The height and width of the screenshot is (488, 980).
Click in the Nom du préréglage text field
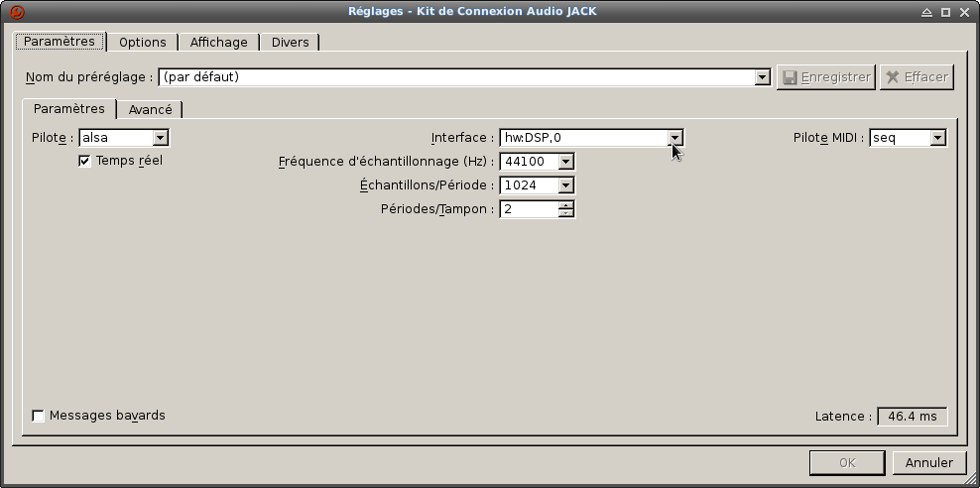point(456,77)
